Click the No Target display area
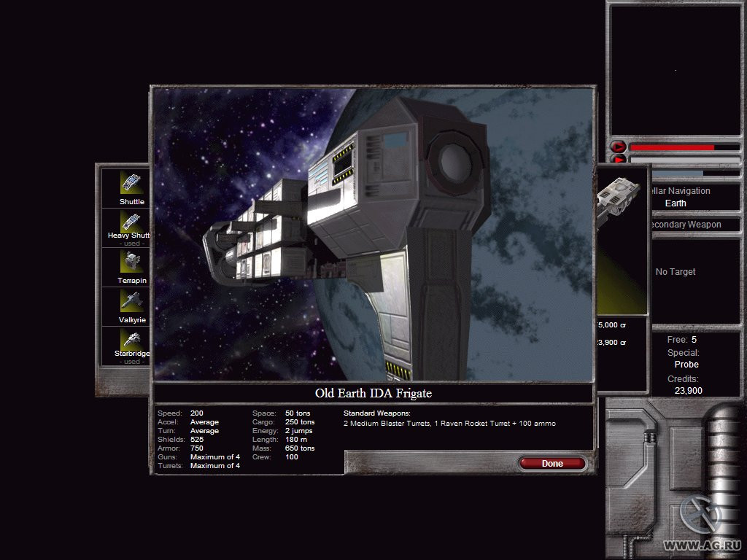 pyautogui.click(x=694, y=282)
